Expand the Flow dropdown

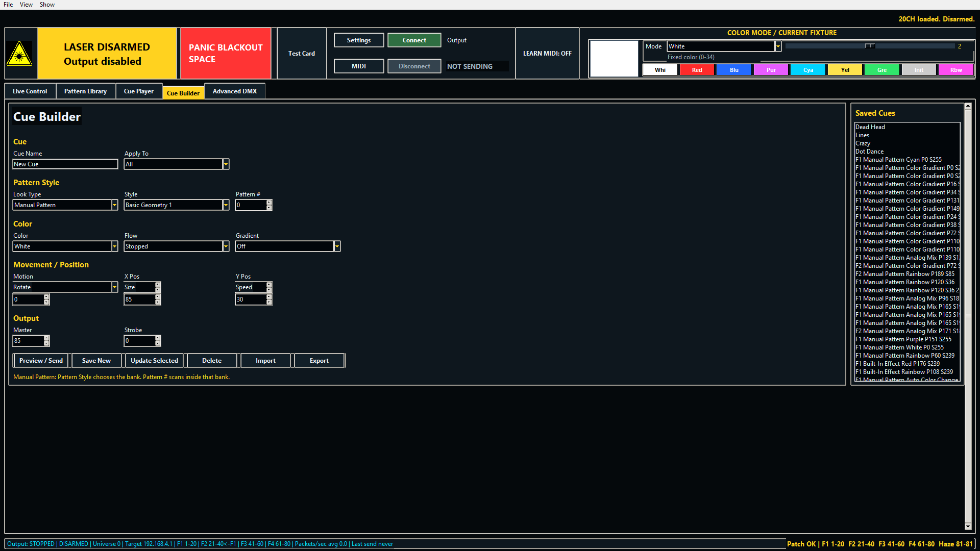pyautogui.click(x=226, y=246)
